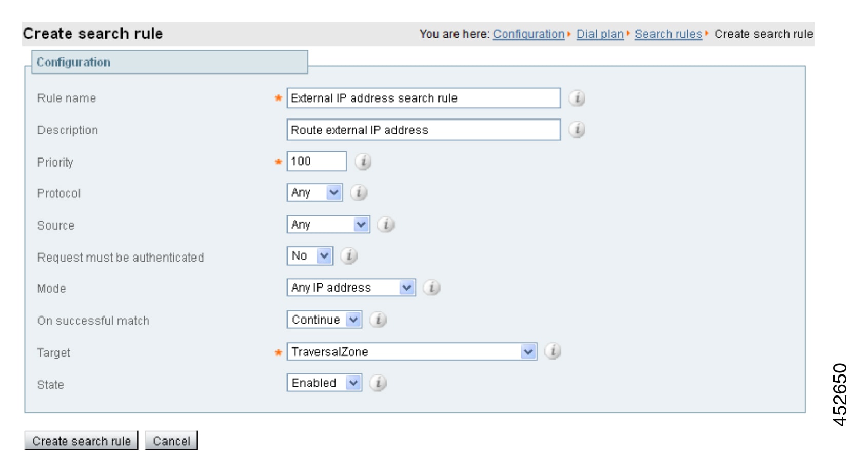Show help info for Target dropdown
This screenshot has width=868, height=475.
(553, 351)
